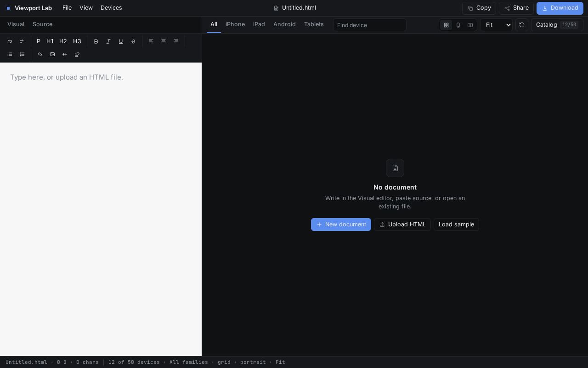Load the sample document
Viewport: 588px width, 368px height.
pos(456,224)
